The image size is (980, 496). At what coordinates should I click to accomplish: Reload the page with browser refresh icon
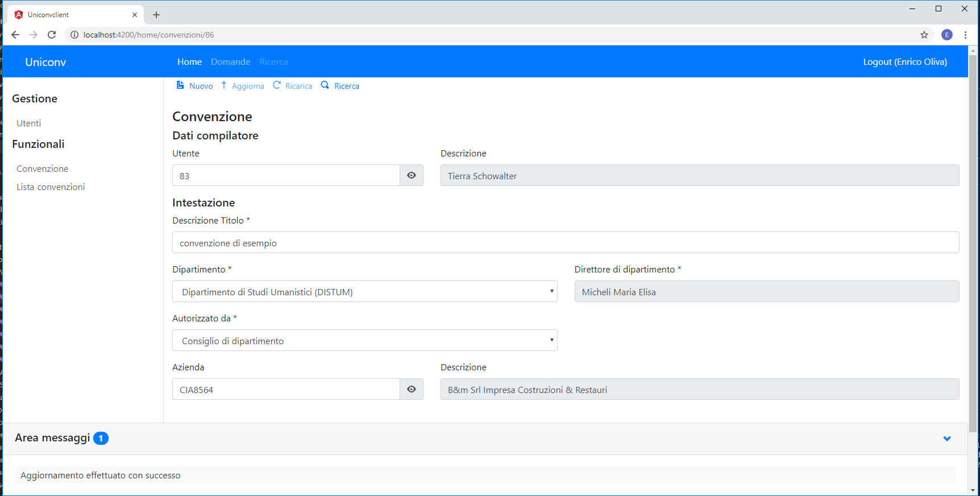point(52,35)
